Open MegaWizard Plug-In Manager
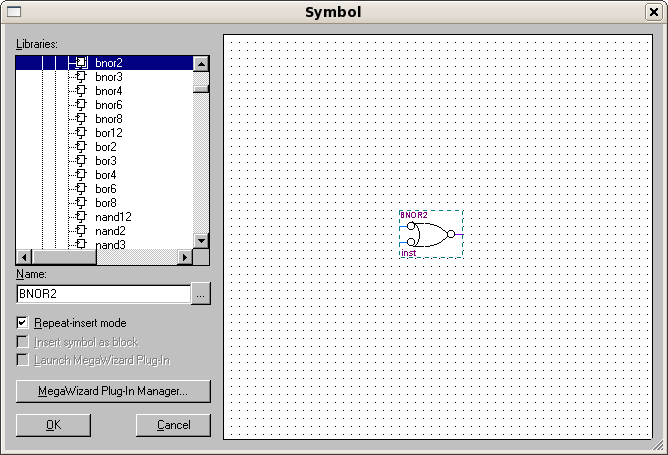 tap(113, 390)
